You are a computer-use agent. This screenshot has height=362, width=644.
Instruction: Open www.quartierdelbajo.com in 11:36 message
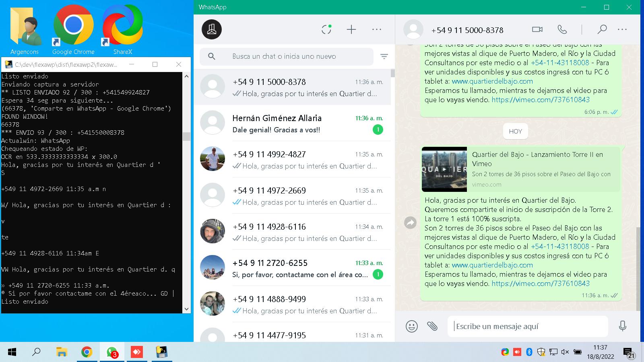[492, 265]
